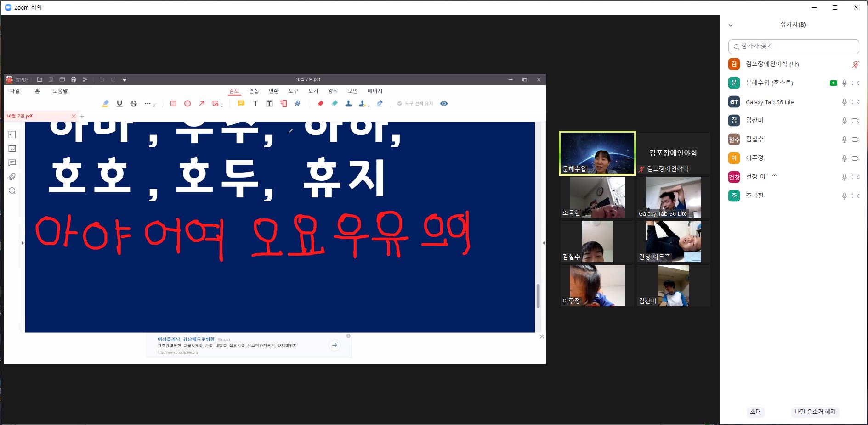The image size is (868, 425).
Task: Select the highlighter tool in ALPDF toolbar
Action: (105, 104)
